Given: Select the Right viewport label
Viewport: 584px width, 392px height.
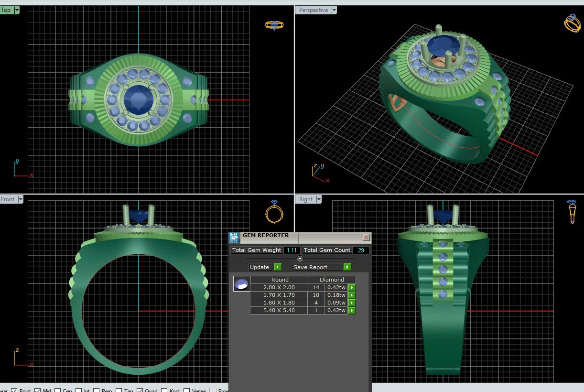Looking at the screenshot, I should [x=306, y=199].
